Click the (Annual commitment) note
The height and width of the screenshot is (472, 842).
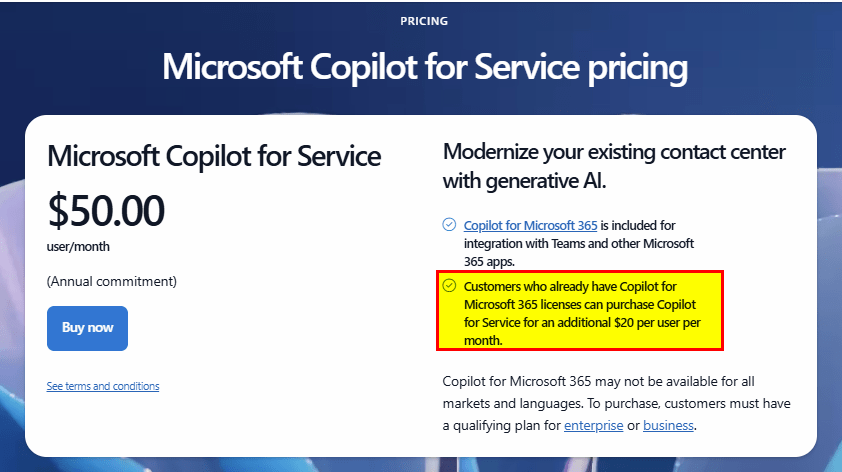coord(112,282)
